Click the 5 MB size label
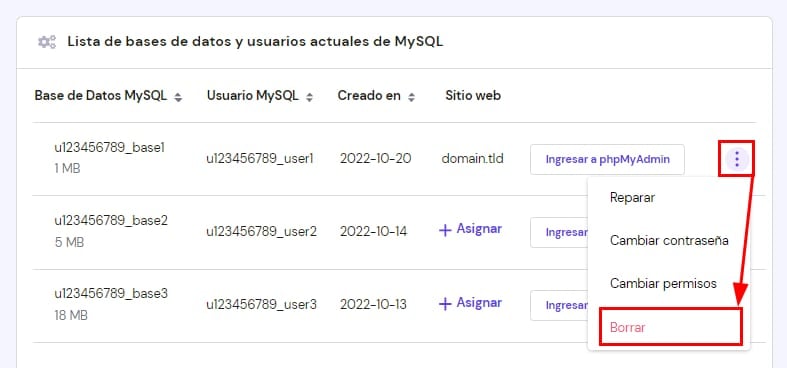This screenshot has height=368, width=787. [x=69, y=242]
